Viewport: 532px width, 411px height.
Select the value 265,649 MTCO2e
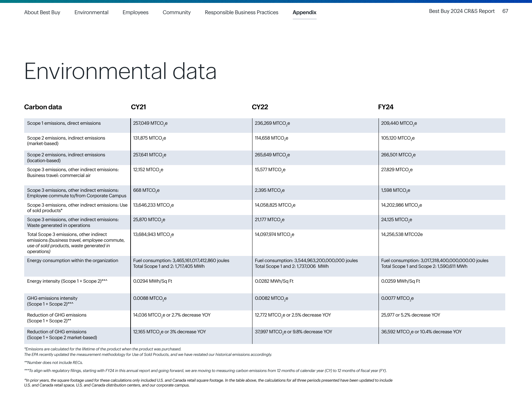click(x=272, y=155)
